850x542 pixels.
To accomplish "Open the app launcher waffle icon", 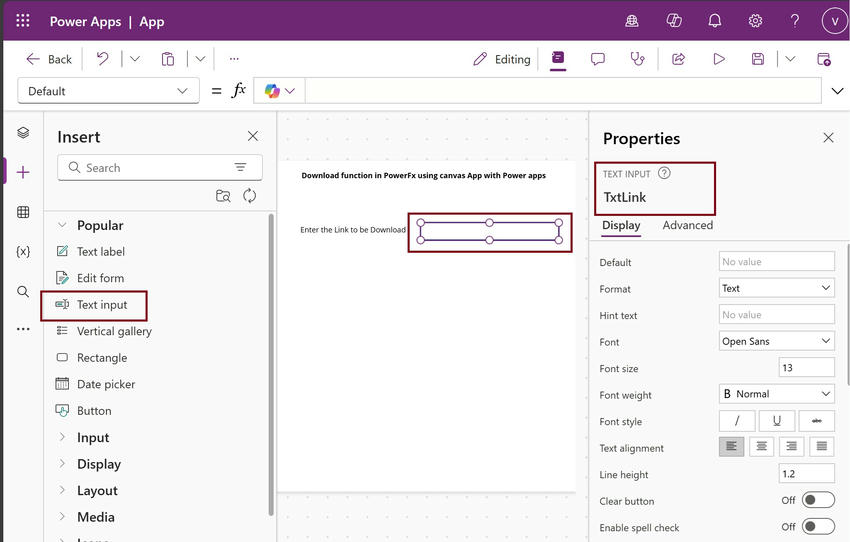I will tap(23, 21).
